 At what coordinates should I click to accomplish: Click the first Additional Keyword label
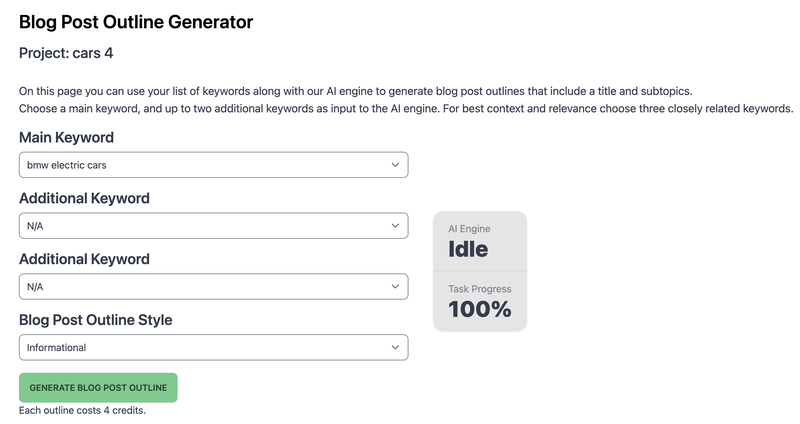[x=84, y=198]
